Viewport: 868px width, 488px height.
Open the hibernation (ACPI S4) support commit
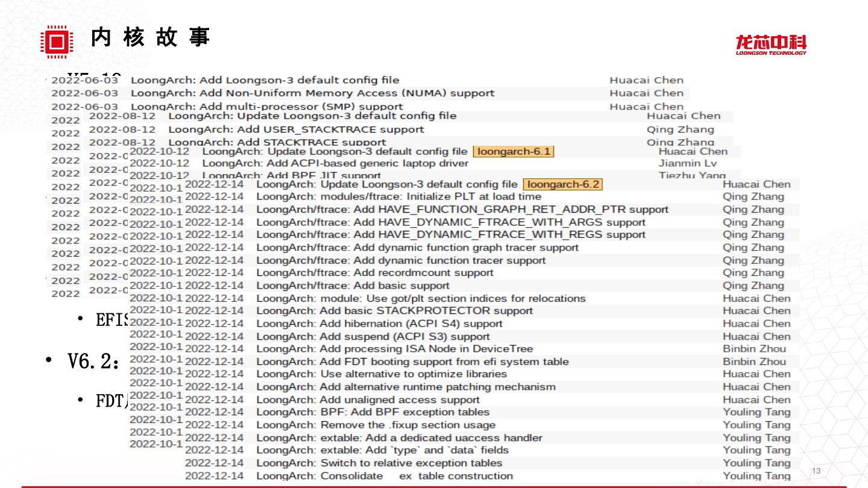[379, 324]
